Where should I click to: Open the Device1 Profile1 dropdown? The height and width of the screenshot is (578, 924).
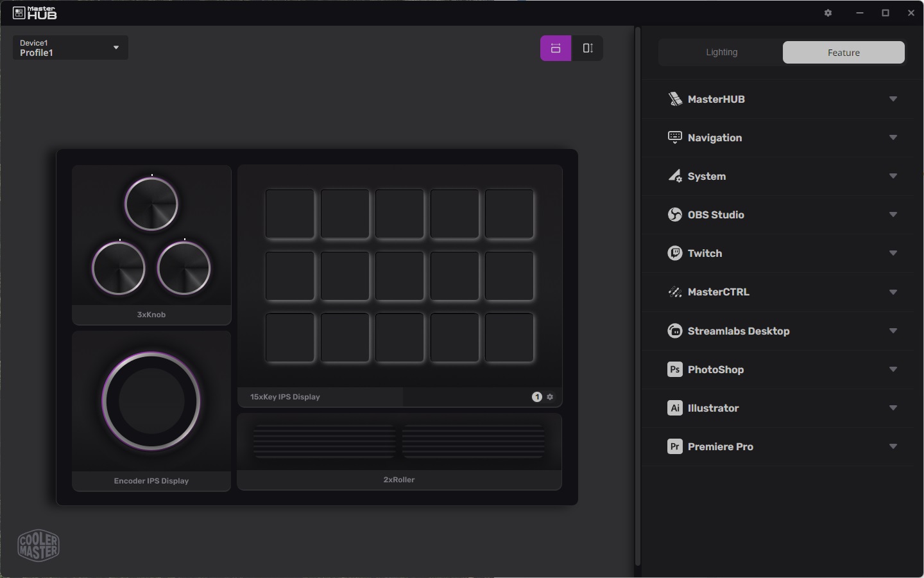click(x=71, y=48)
